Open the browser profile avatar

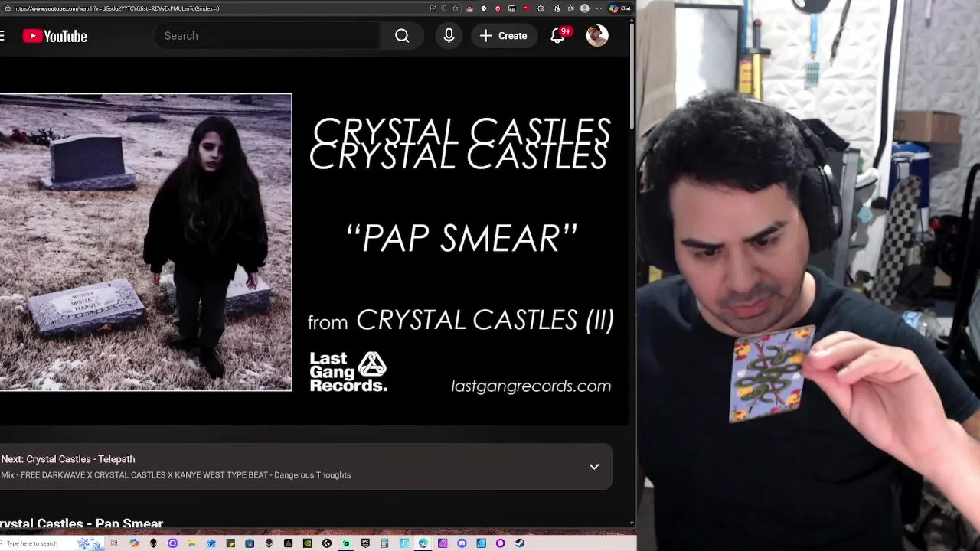pyautogui.click(x=584, y=8)
